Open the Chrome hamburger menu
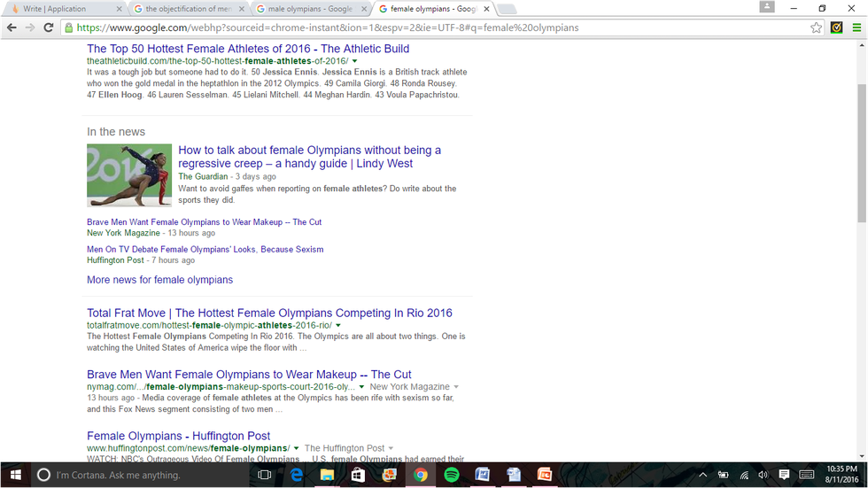 [x=856, y=27]
